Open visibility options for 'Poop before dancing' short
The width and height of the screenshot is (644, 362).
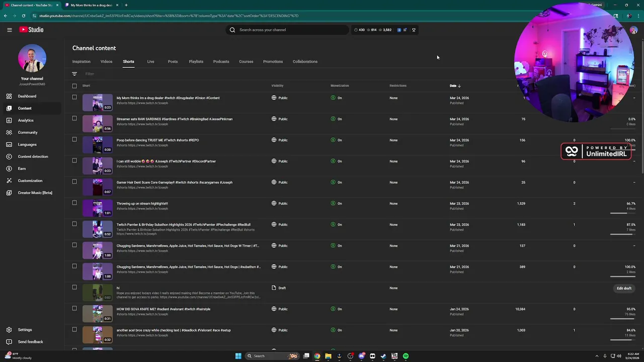tap(280, 140)
